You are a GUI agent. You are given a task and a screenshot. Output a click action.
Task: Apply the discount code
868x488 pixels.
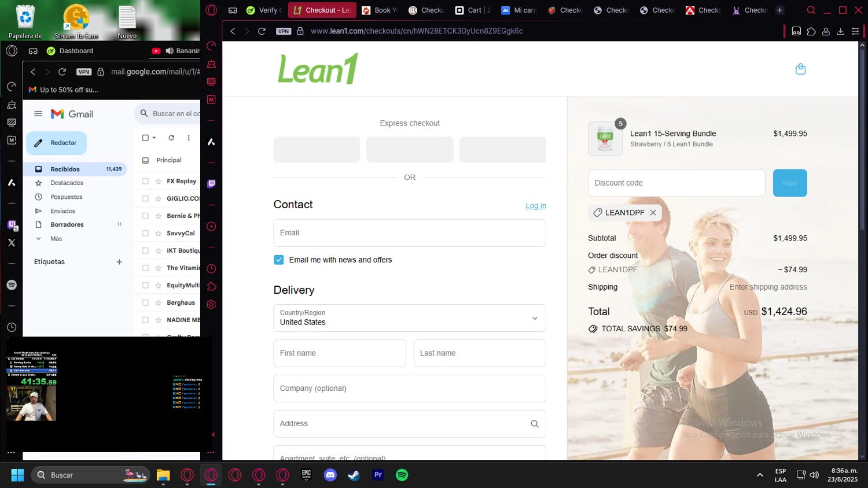[x=790, y=183]
